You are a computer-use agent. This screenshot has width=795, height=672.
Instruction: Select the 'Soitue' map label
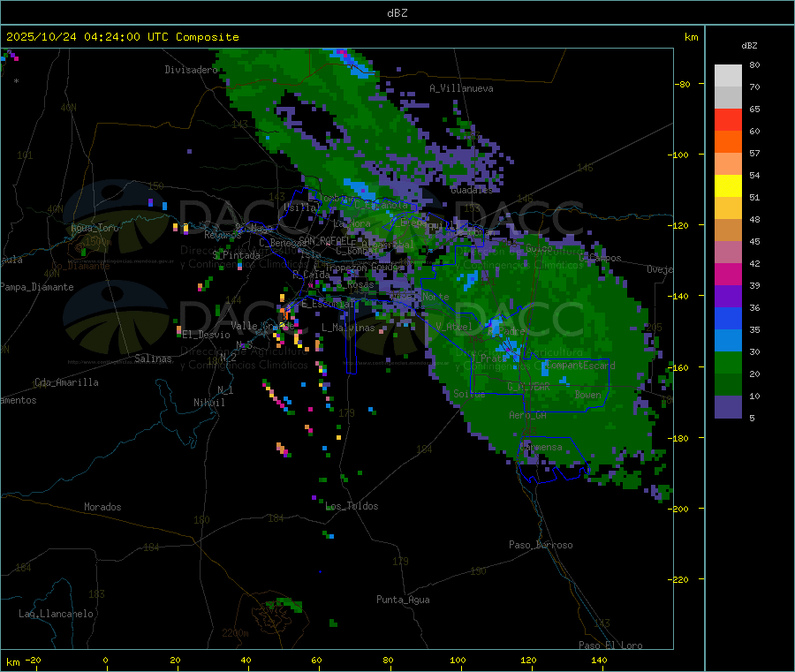tap(469, 394)
